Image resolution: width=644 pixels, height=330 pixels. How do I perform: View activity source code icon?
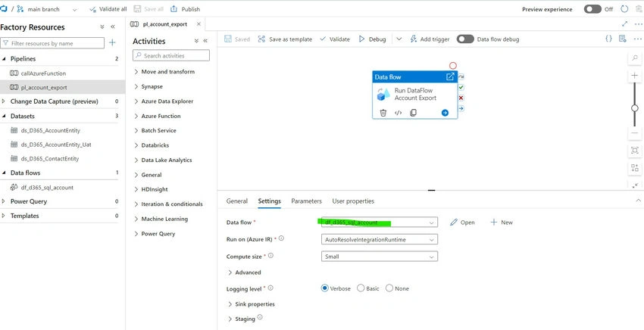[x=398, y=113]
